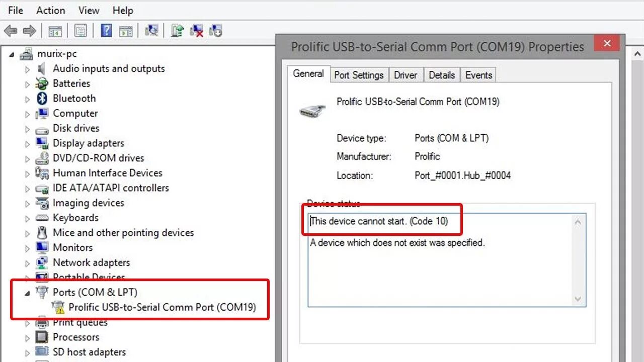Click the blue Help question mark icon

(x=106, y=31)
